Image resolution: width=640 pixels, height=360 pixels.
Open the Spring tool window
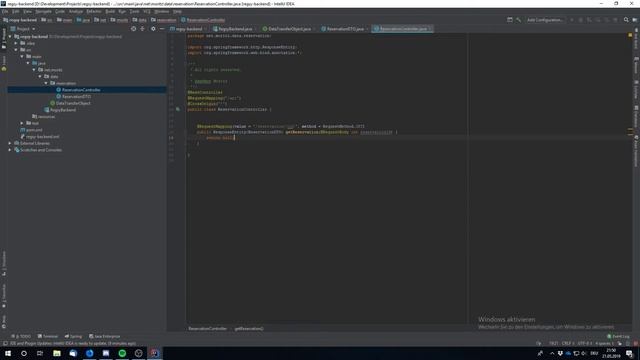[73, 336]
